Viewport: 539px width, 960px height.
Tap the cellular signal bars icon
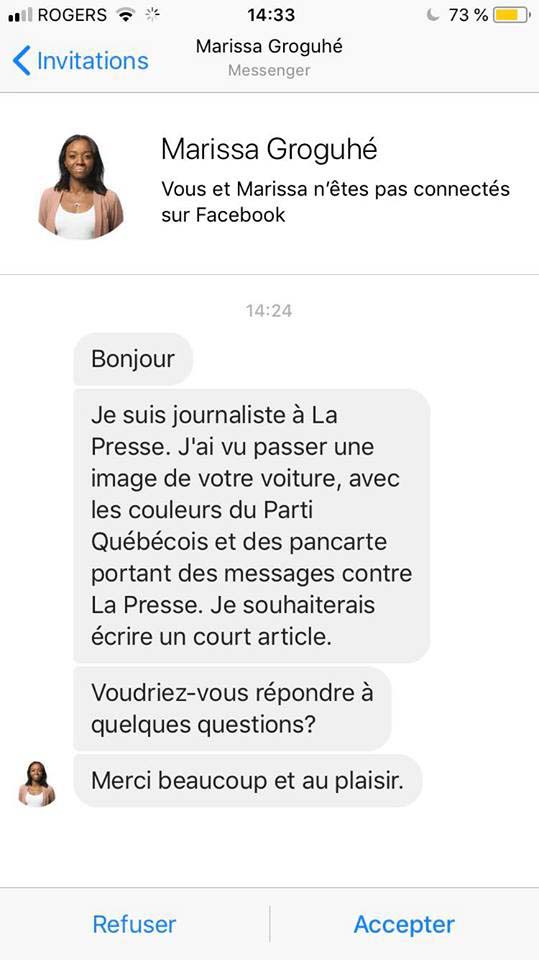[20, 15]
